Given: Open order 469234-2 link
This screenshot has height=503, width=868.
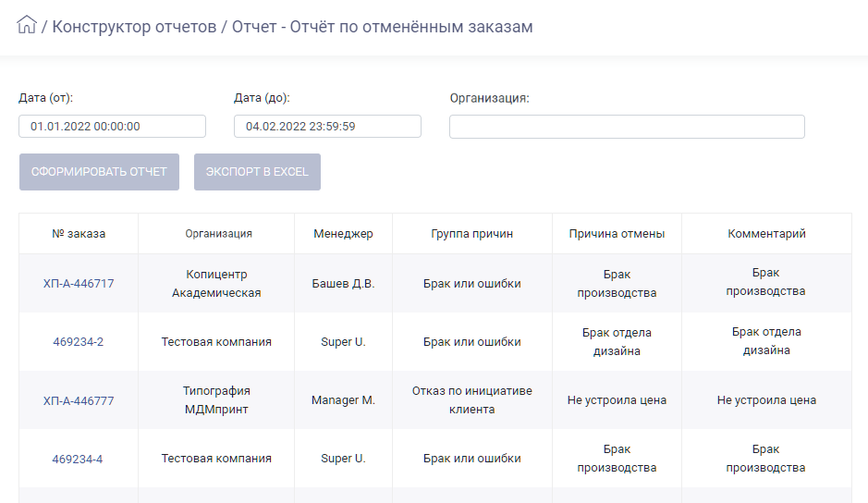Looking at the screenshot, I should point(78,342).
